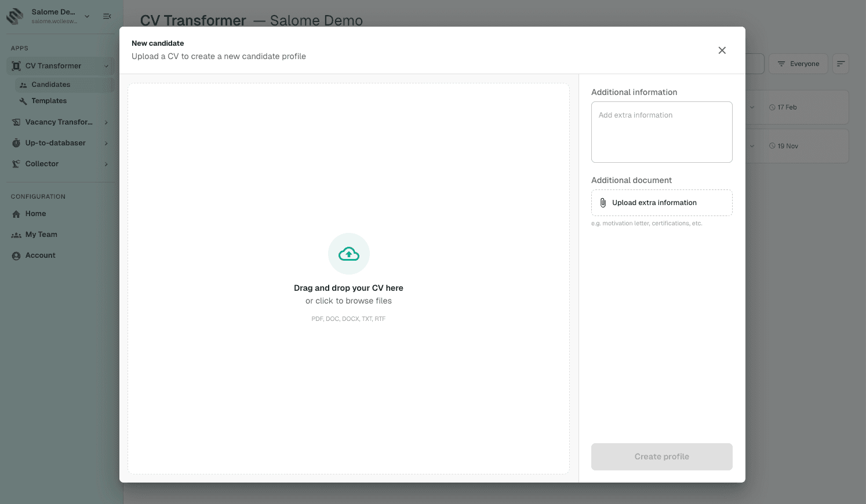Click the clock icon next to 17 Feb
Viewport: 866px width, 504px height.
click(772, 107)
